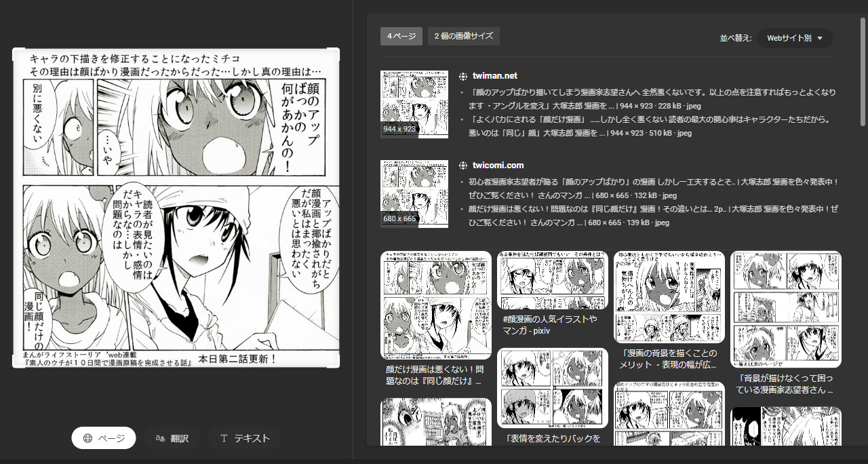This screenshot has width=868, height=464.
Task: Switch to the テキスト tab
Action: pyautogui.click(x=245, y=438)
